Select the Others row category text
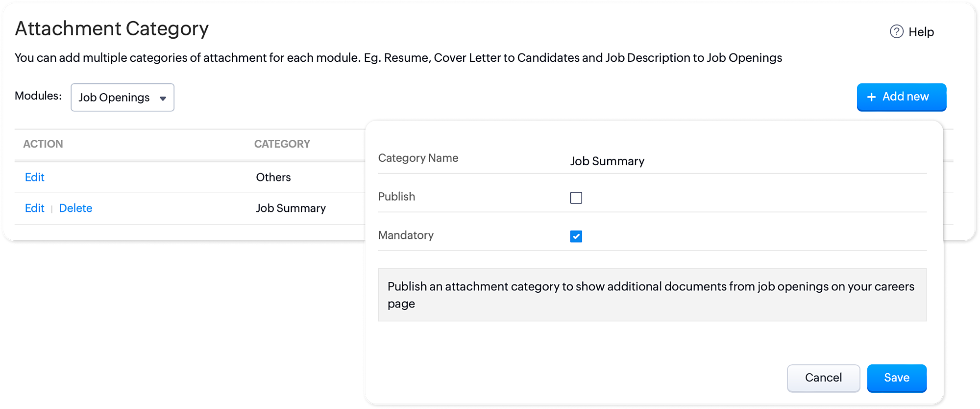980x409 pixels. point(273,177)
